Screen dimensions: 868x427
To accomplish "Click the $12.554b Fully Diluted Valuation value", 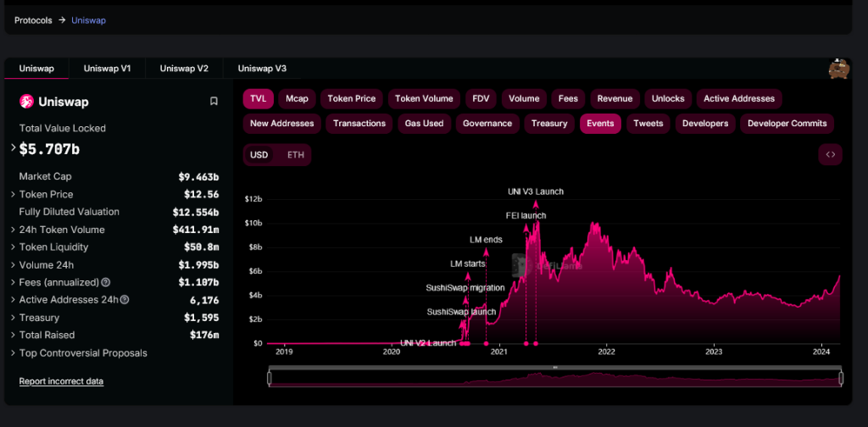I will (196, 213).
